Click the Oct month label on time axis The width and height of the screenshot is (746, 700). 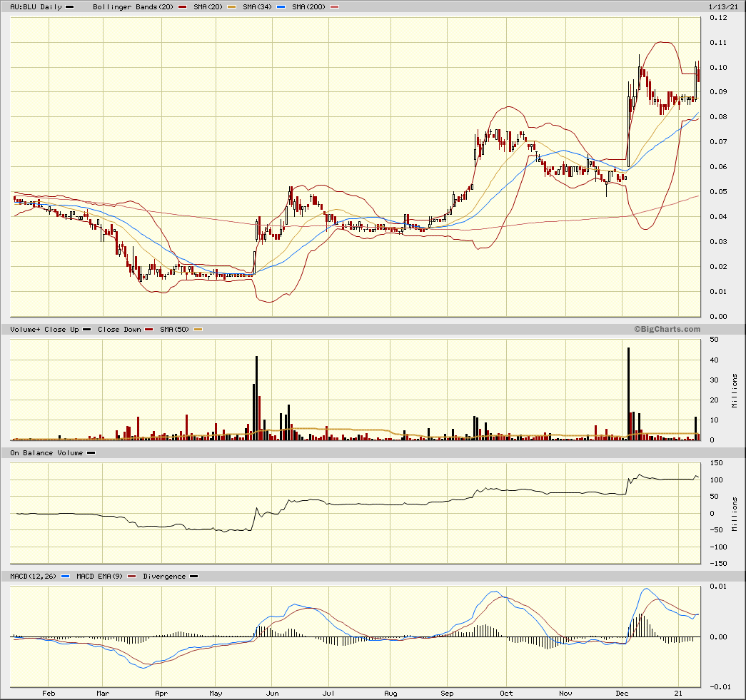pyautogui.click(x=506, y=693)
